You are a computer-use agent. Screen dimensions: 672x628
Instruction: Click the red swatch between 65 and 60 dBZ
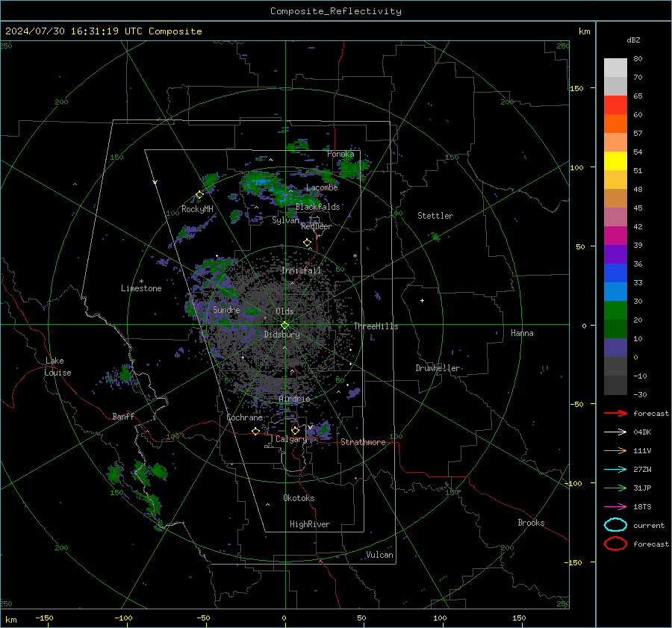point(615,105)
